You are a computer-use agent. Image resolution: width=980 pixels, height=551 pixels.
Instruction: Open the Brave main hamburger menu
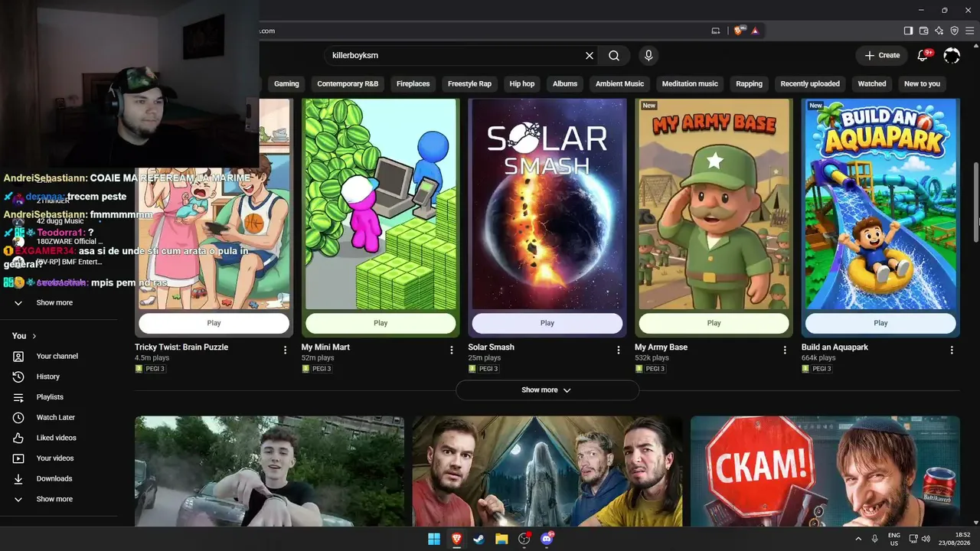coord(969,31)
